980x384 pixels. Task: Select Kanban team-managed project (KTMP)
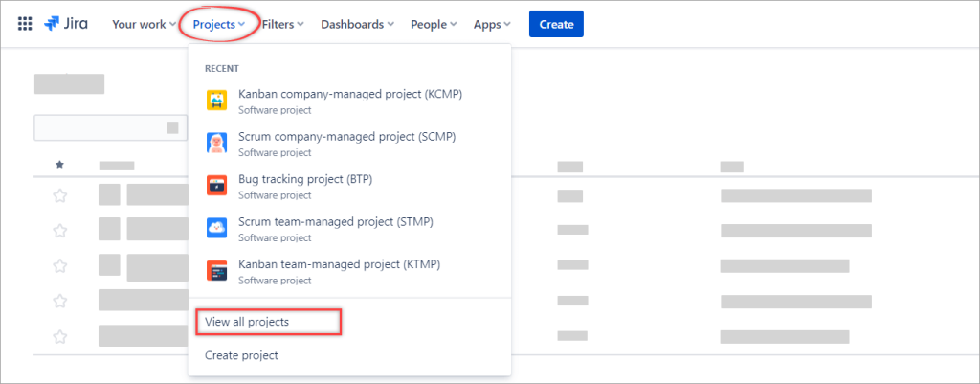click(349, 271)
